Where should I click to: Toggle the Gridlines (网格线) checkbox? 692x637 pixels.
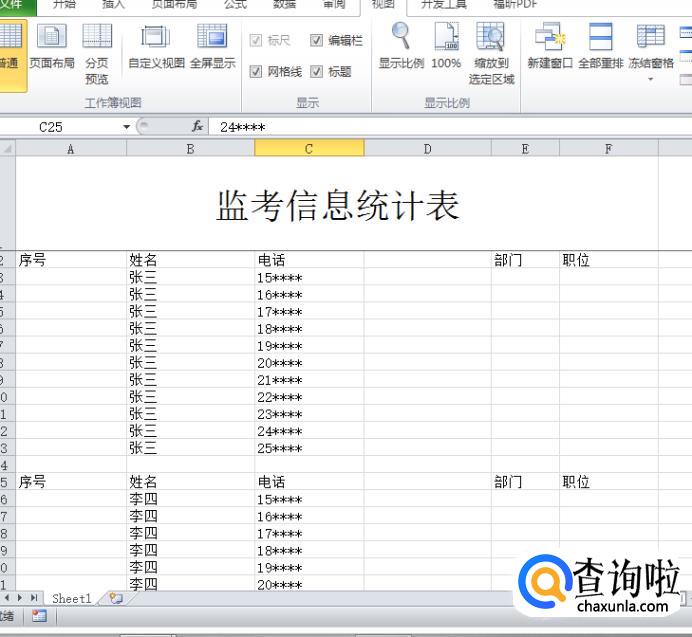click(x=256, y=71)
